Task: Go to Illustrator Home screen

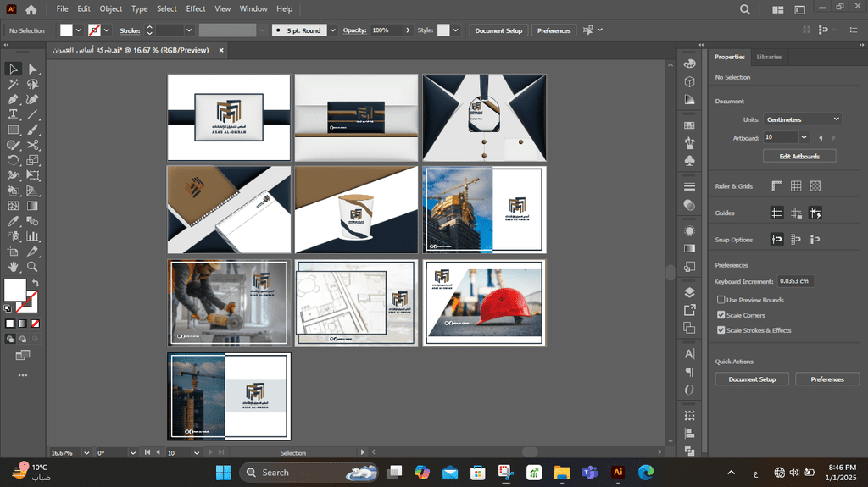Action: tap(31, 8)
